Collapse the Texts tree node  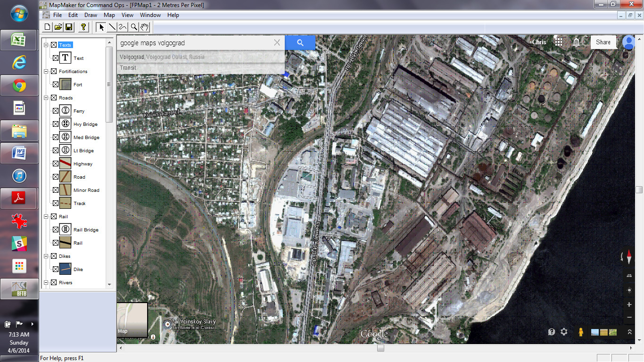coord(46,45)
